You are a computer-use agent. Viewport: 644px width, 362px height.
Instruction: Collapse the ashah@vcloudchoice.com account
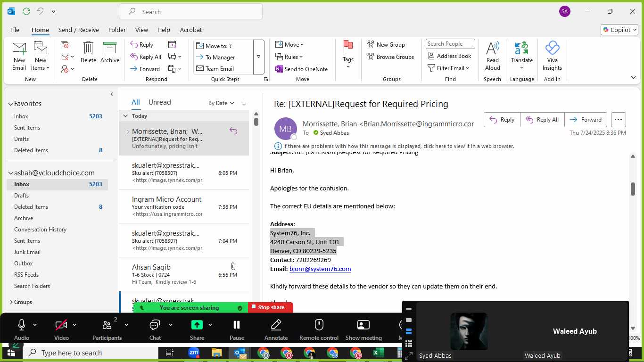pyautogui.click(x=11, y=173)
